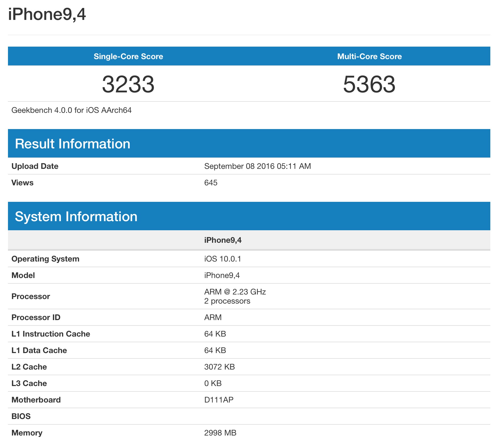The height and width of the screenshot is (448, 498).
Task: Select the ARM @ 2.23 GHz value
Action: coord(235,292)
